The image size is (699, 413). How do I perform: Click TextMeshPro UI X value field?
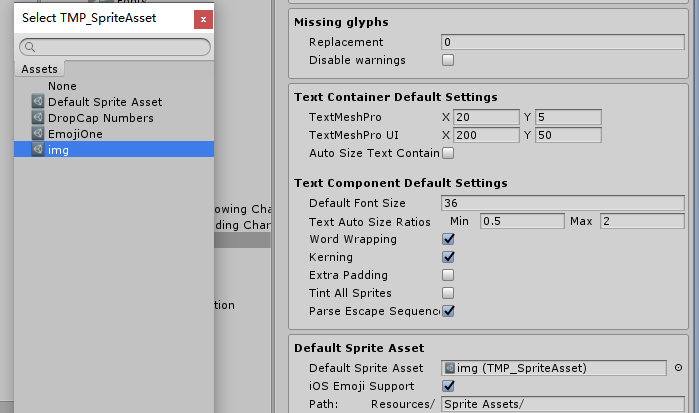486,135
